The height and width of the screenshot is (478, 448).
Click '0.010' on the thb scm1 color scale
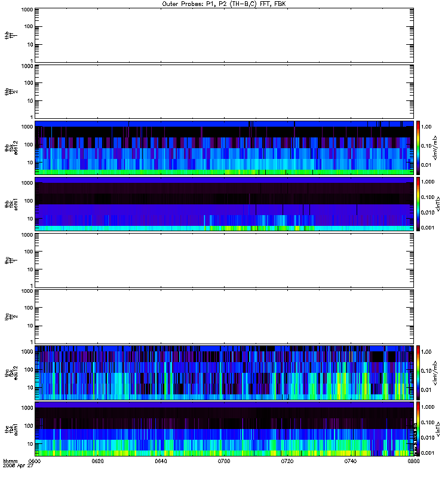tap(428, 213)
